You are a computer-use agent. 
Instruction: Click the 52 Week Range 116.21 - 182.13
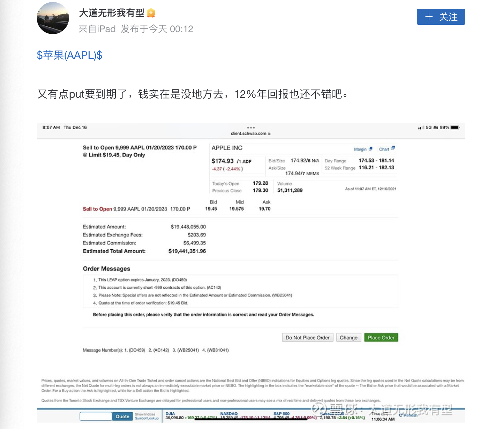[376, 168]
